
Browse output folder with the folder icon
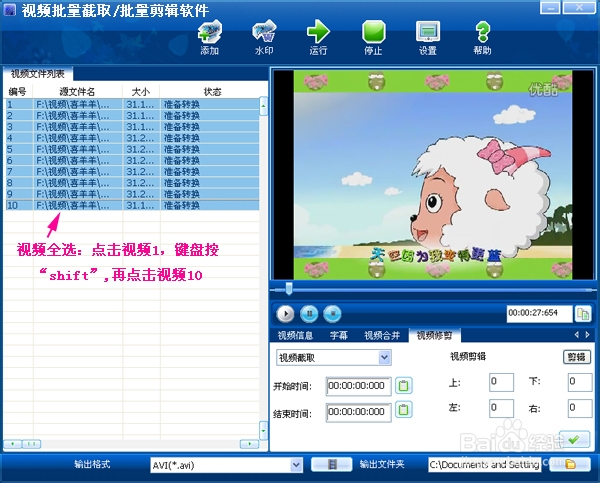571,465
